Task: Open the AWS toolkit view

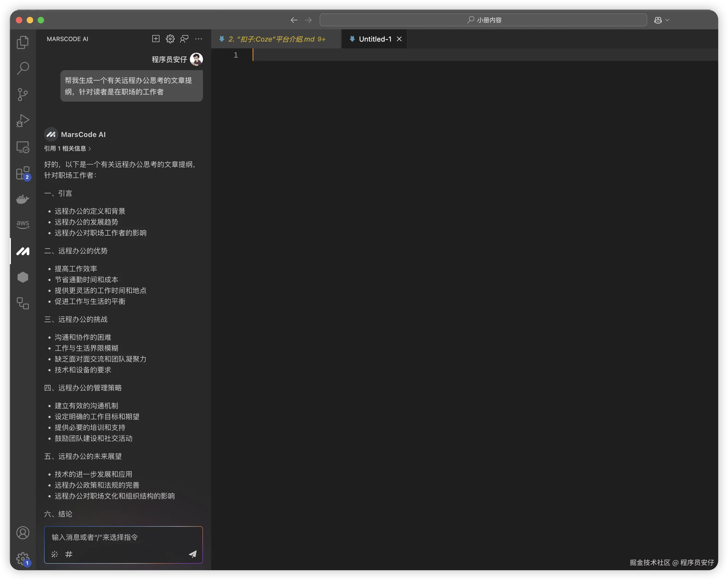Action: [23, 224]
